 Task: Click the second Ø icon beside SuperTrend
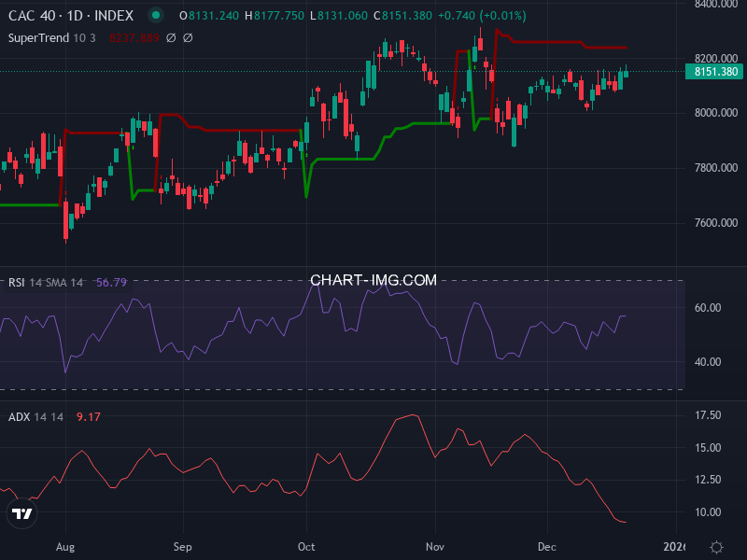pos(188,37)
